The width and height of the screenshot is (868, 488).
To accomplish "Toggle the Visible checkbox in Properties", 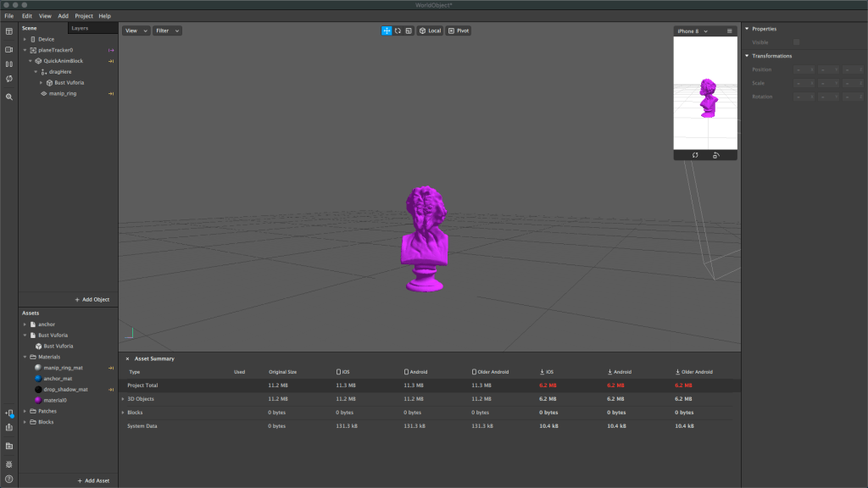I will (796, 42).
